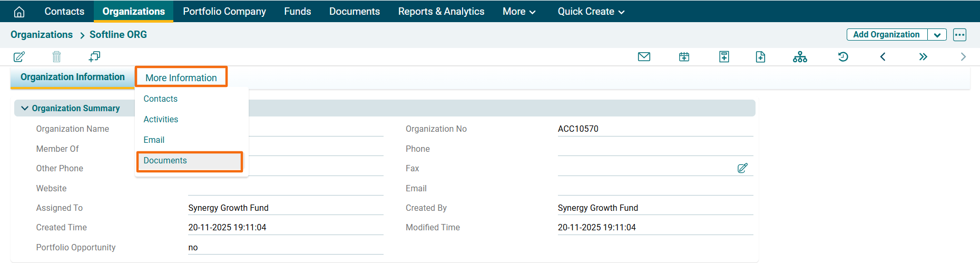Click the history clock icon
Screen dimensions: 980x263
click(x=843, y=57)
